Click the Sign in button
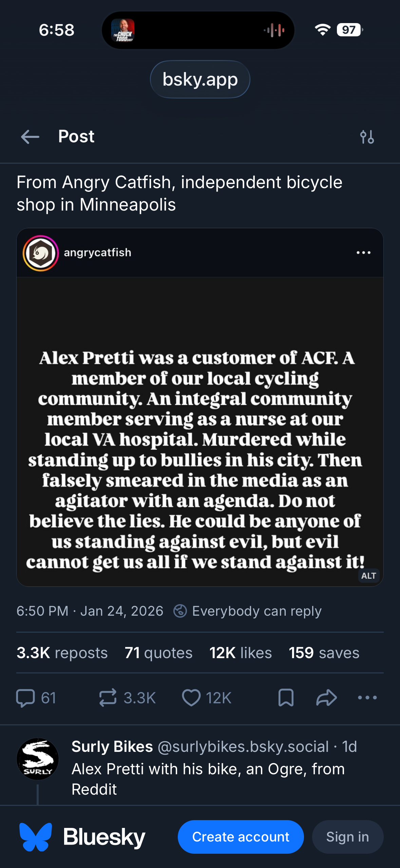Viewport: 400px width, 868px height. click(347, 837)
